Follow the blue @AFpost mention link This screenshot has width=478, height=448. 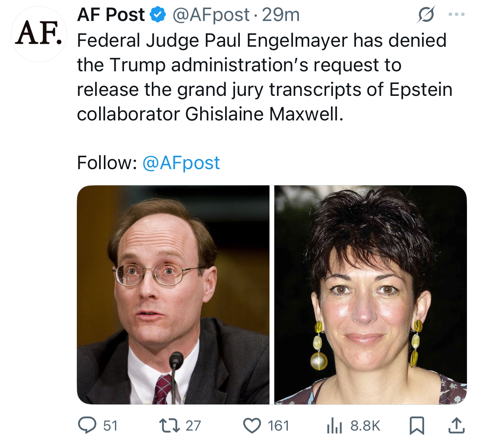[181, 163]
